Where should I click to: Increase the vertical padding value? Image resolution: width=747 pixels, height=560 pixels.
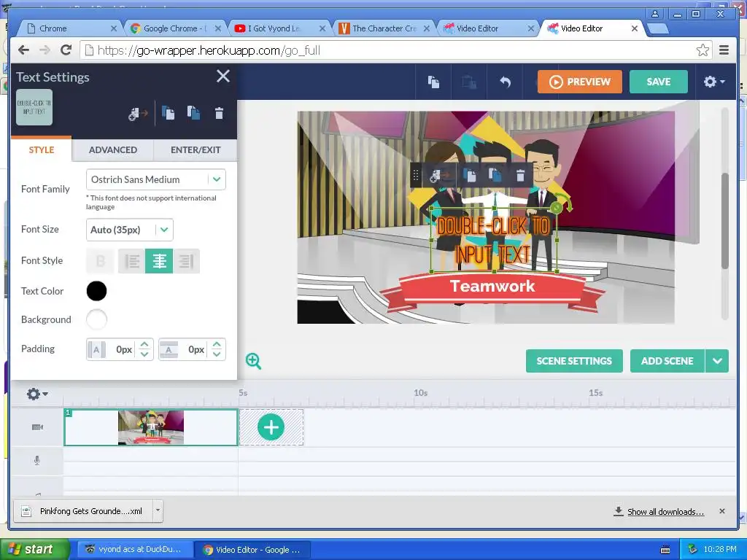[217, 344]
